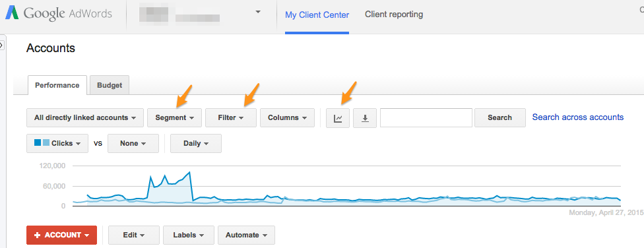Click the collapse panel icon at left edge

[1, 45]
